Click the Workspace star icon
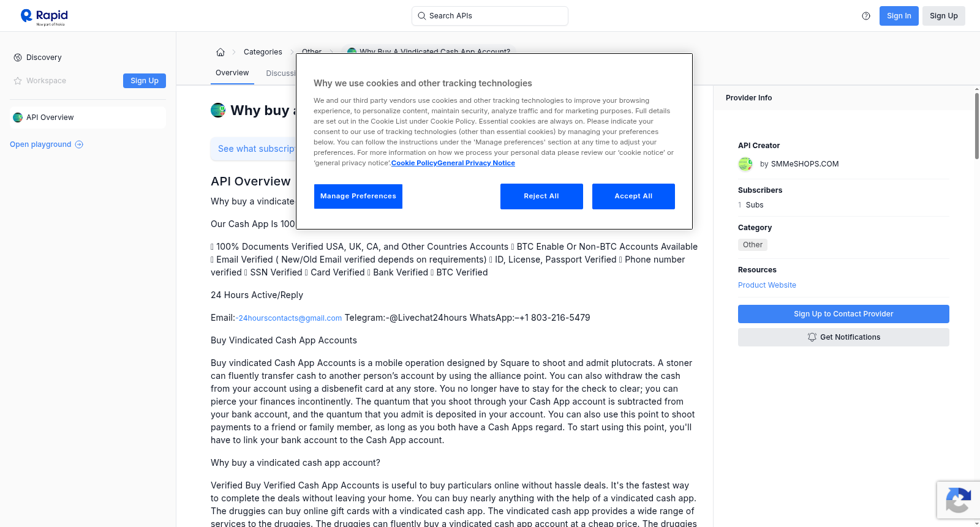The image size is (980, 527). [x=18, y=81]
